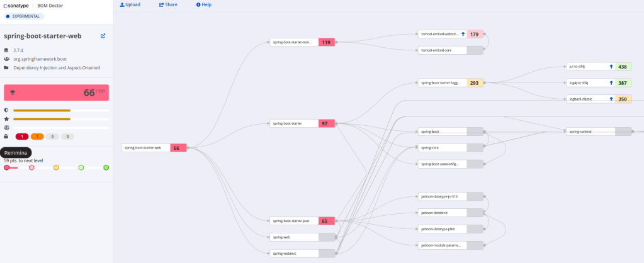Click the green hexagon level marker at far right
This screenshot has width=644, height=263.
click(106, 167)
